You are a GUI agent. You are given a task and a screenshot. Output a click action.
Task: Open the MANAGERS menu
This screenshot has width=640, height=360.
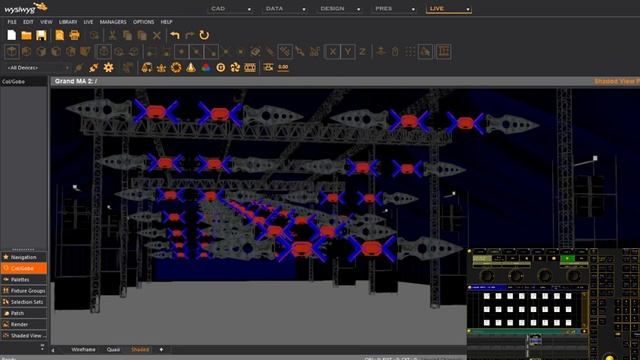pos(113,22)
